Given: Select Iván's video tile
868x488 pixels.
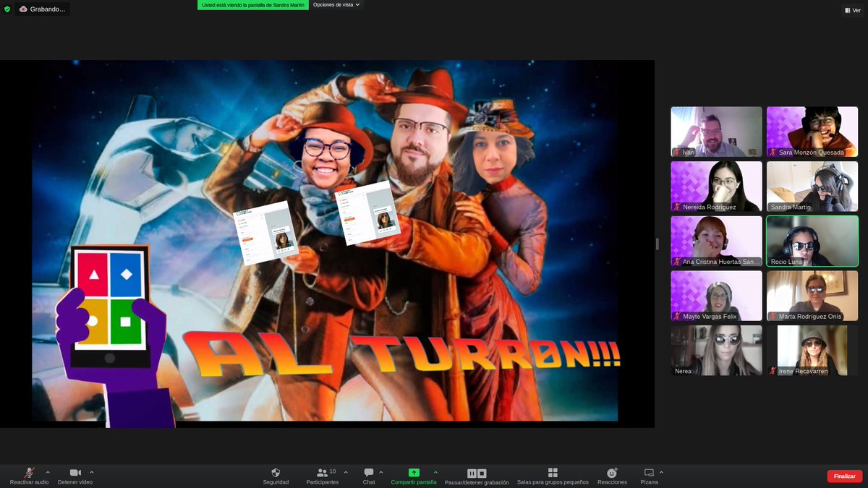Looking at the screenshot, I should (x=716, y=132).
